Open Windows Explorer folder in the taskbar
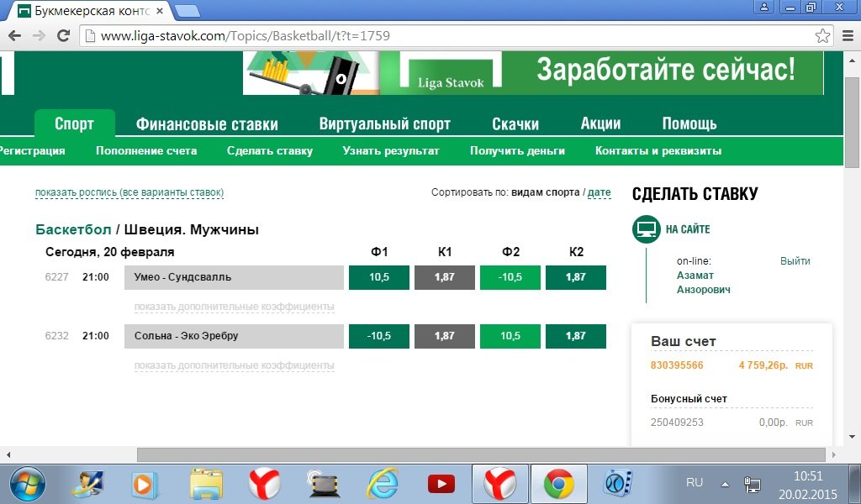 (x=206, y=484)
